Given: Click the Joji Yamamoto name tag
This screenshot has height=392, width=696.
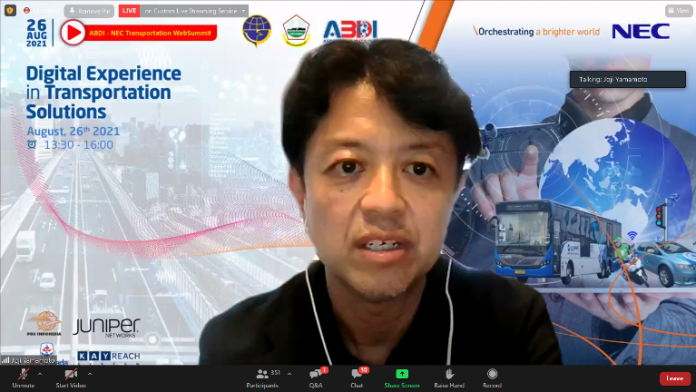Looking at the screenshot, I should point(28,360).
